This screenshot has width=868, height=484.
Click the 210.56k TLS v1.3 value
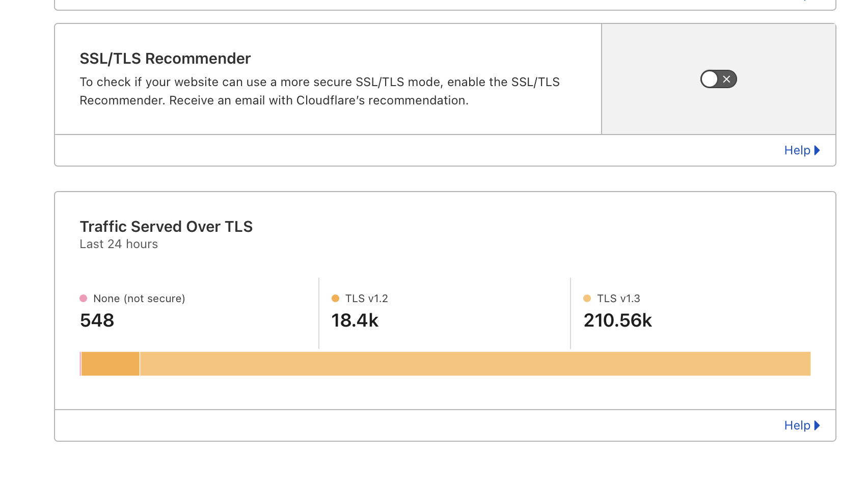[x=617, y=320]
